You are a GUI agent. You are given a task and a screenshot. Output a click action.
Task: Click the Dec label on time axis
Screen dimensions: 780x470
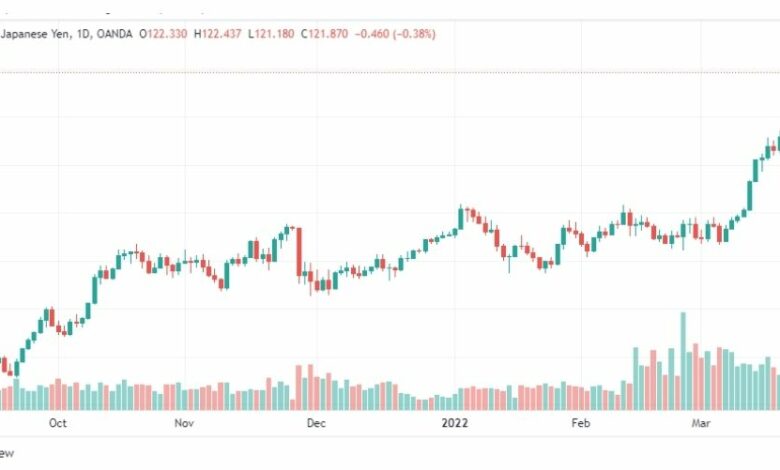316,423
